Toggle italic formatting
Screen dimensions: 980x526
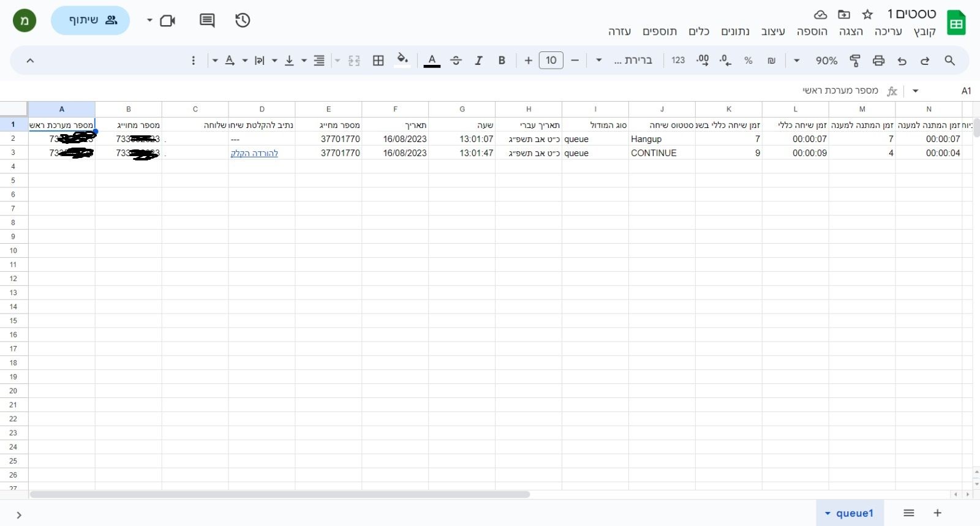coord(478,60)
